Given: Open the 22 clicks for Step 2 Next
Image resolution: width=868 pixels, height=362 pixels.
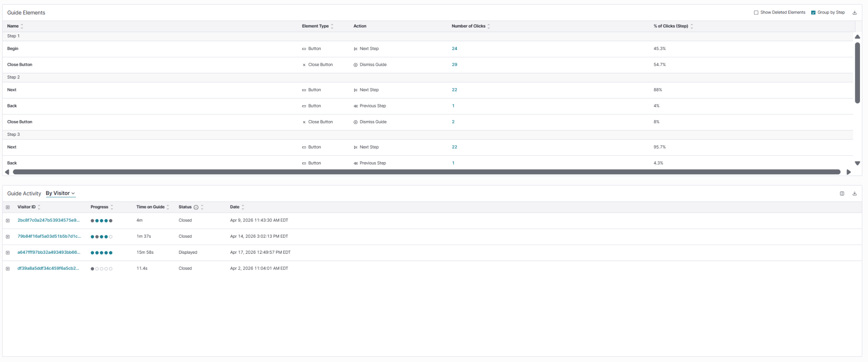Looking at the screenshot, I should [454, 90].
